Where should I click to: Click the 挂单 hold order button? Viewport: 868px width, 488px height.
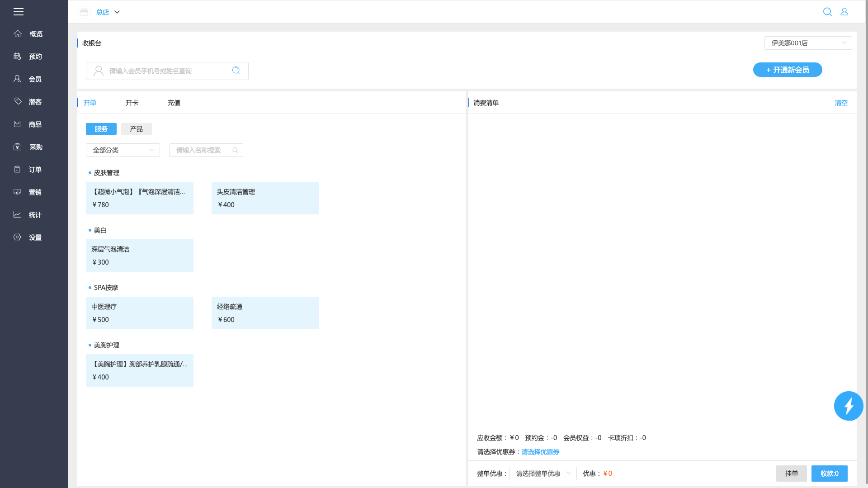tap(792, 474)
